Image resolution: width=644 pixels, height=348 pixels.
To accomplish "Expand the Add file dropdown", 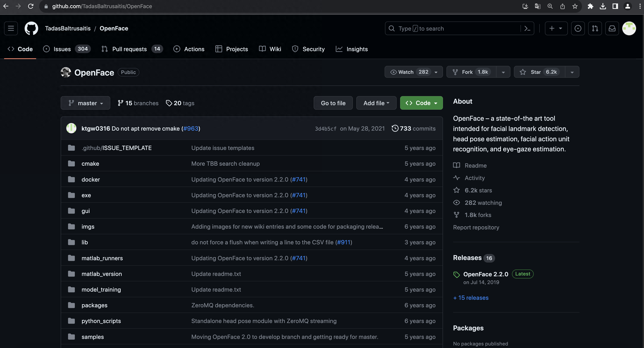I will pos(376,103).
